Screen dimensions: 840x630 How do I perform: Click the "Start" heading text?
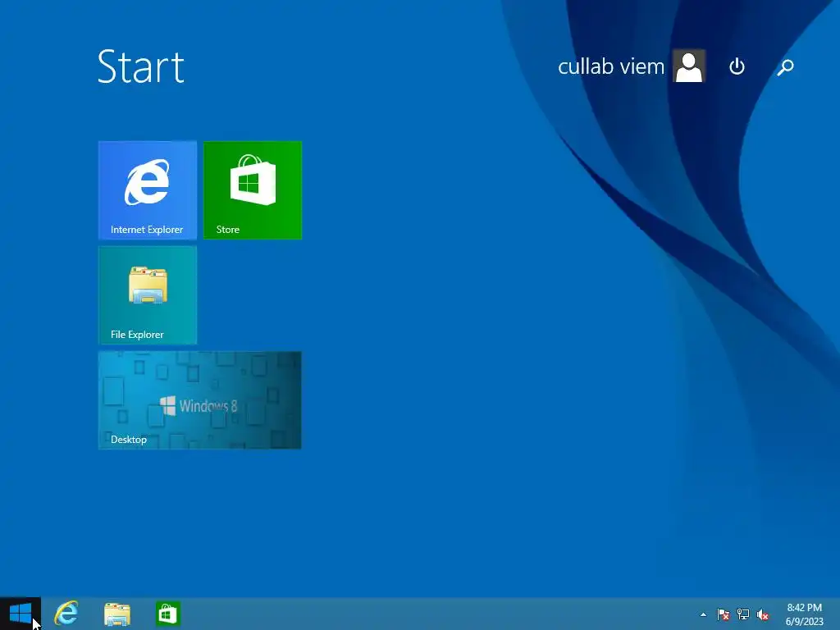[x=141, y=67]
